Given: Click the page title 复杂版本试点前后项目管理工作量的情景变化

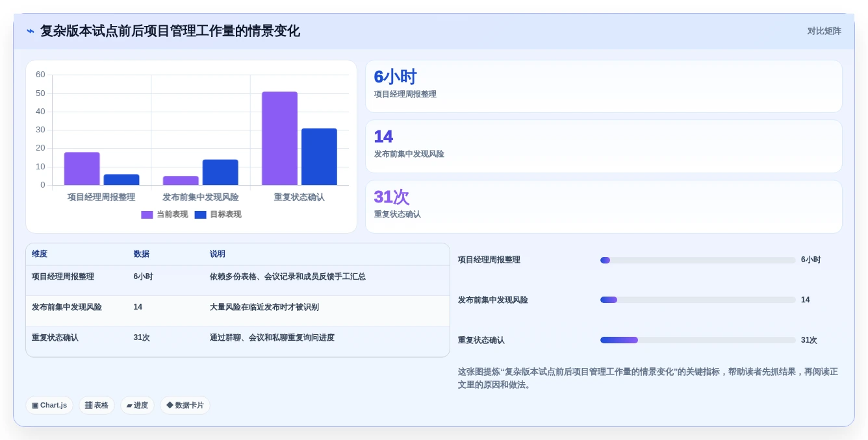Looking at the screenshot, I should pyautogui.click(x=170, y=31).
